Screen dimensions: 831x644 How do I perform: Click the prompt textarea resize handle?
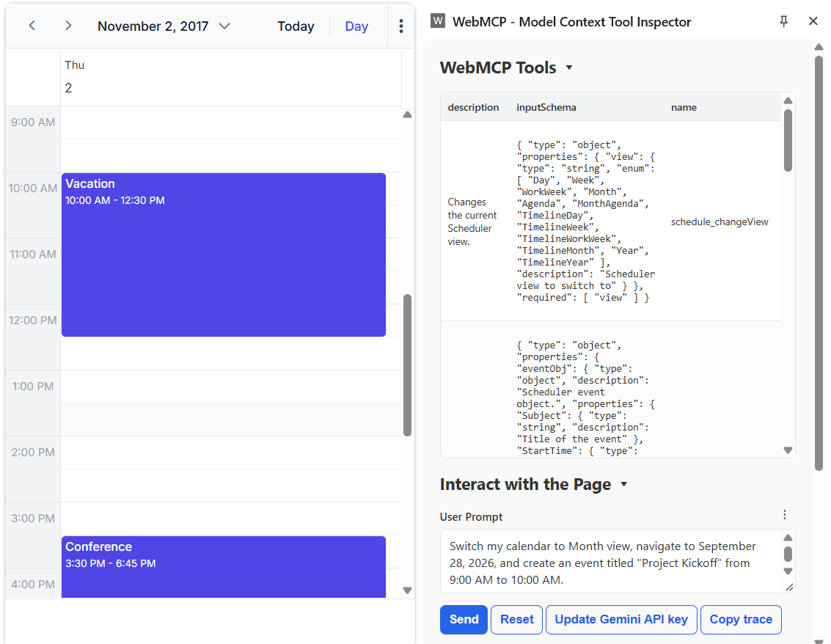789,587
